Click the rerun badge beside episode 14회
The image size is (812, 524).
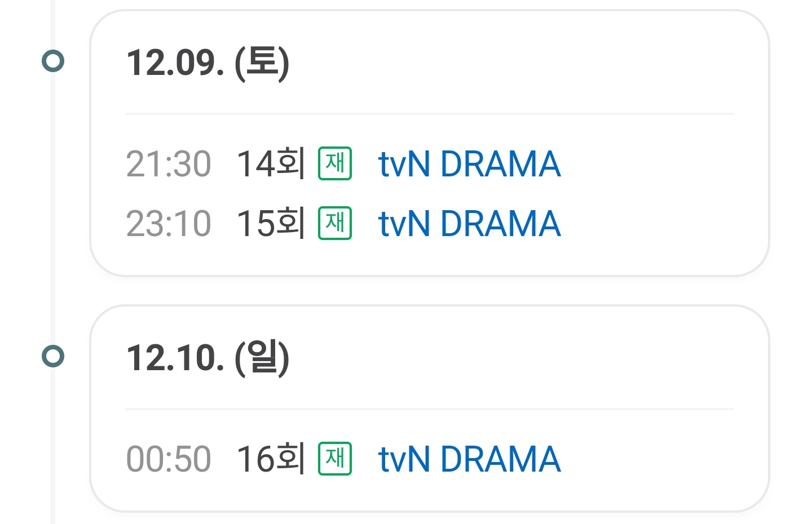click(x=335, y=163)
